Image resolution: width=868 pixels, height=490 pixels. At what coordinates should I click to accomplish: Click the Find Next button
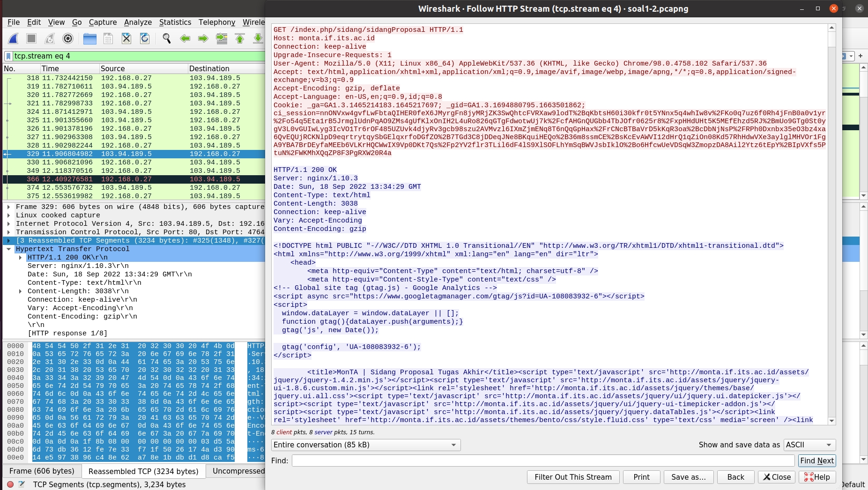817,460
